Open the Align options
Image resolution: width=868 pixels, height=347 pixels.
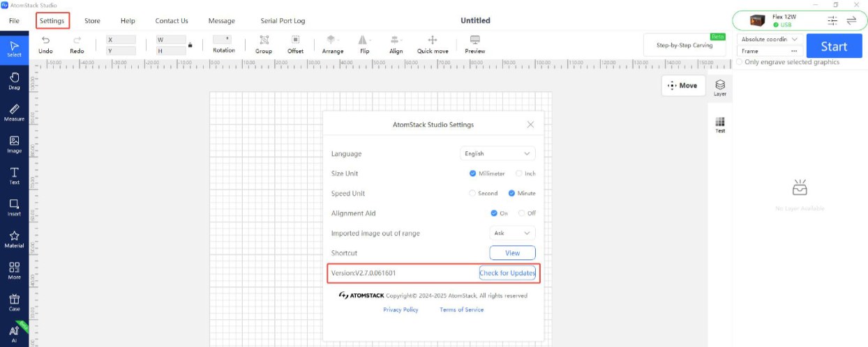(x=396, y=45)
